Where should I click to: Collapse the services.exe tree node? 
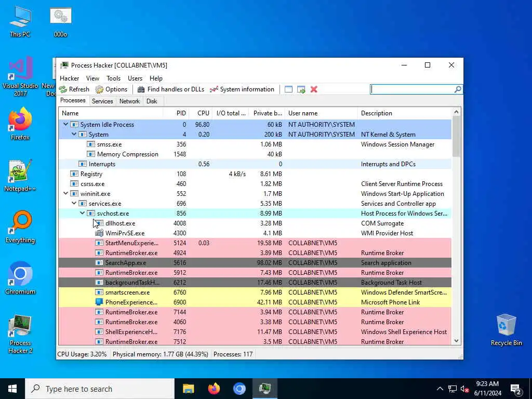(74, 203)
